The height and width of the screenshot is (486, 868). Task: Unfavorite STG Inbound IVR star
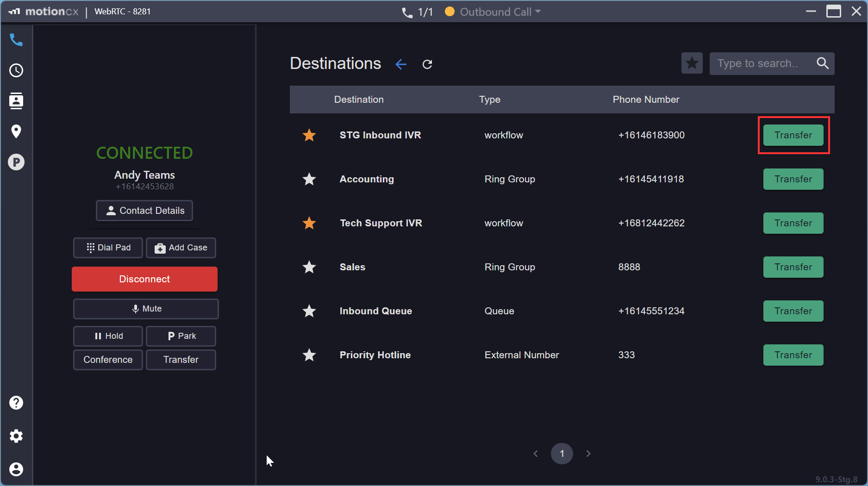[x=309, y=135]
